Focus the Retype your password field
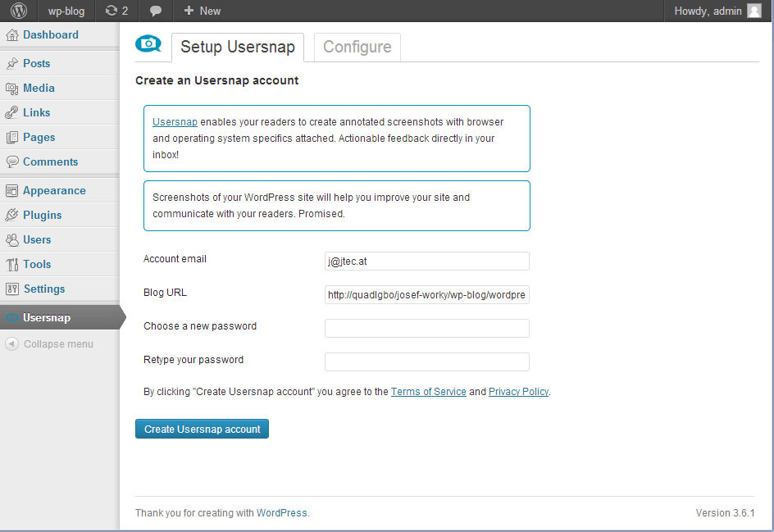Image resolution: width=774 pixels, height=532 pixels. pyautogui.click(x=427, y=361)
